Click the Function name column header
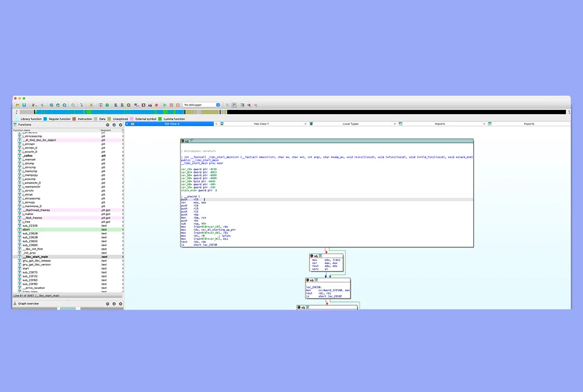Image resolution: width=583 pixels, height=392 pixels. (55, 130)
